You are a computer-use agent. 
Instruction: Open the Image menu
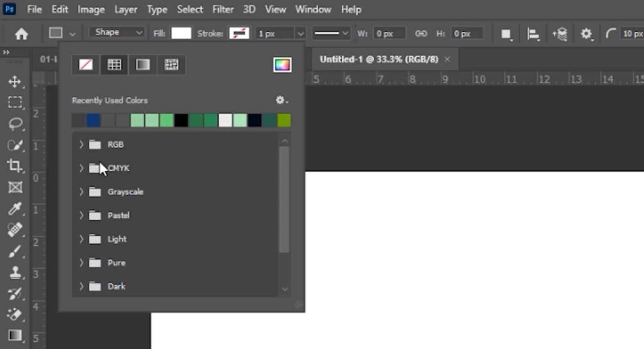point(91,9)
